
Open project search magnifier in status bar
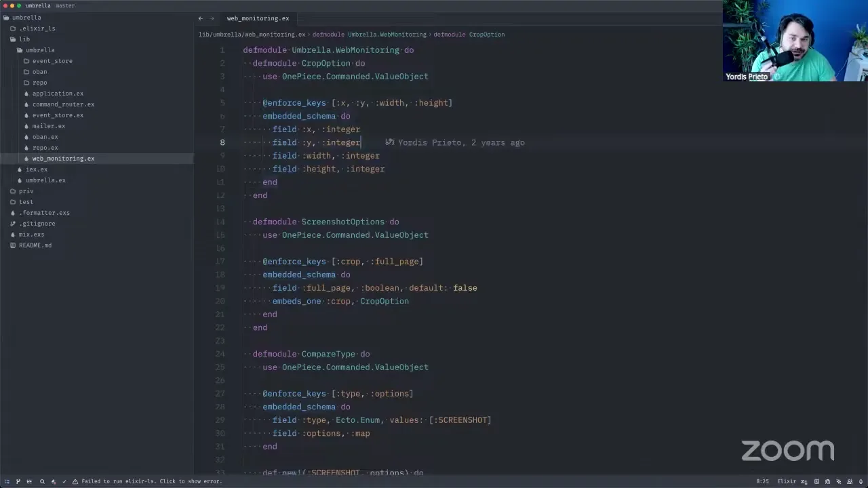click(x=42, y=481)
